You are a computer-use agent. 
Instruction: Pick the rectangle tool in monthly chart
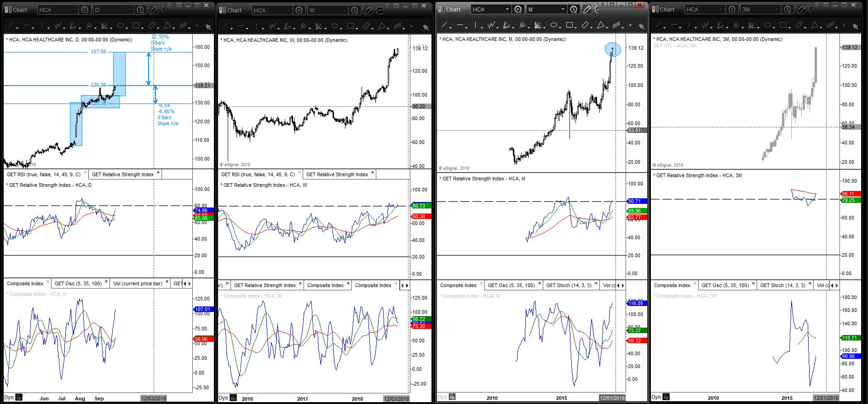click(x=569, y=25)
